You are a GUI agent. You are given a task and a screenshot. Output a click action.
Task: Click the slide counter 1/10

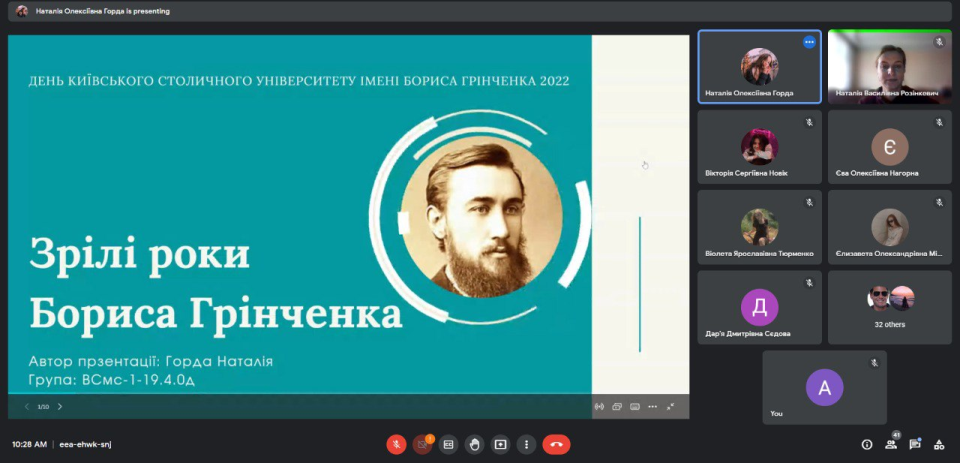43,407
